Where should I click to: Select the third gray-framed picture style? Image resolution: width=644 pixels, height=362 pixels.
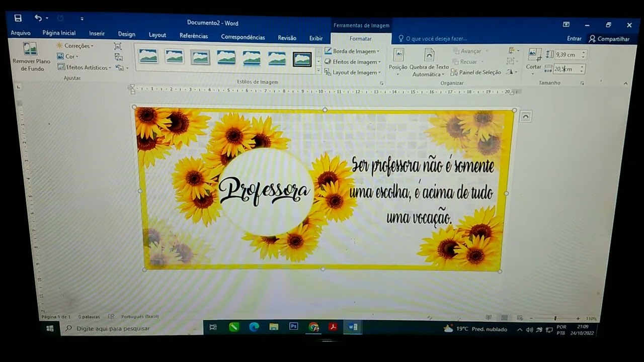tap(200, 57)
